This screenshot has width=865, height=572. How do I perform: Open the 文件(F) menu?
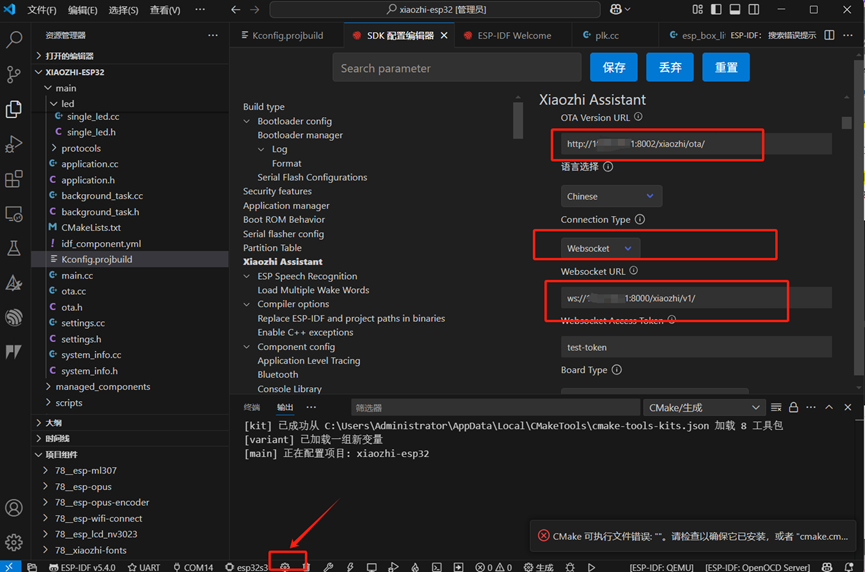[42, 10]
